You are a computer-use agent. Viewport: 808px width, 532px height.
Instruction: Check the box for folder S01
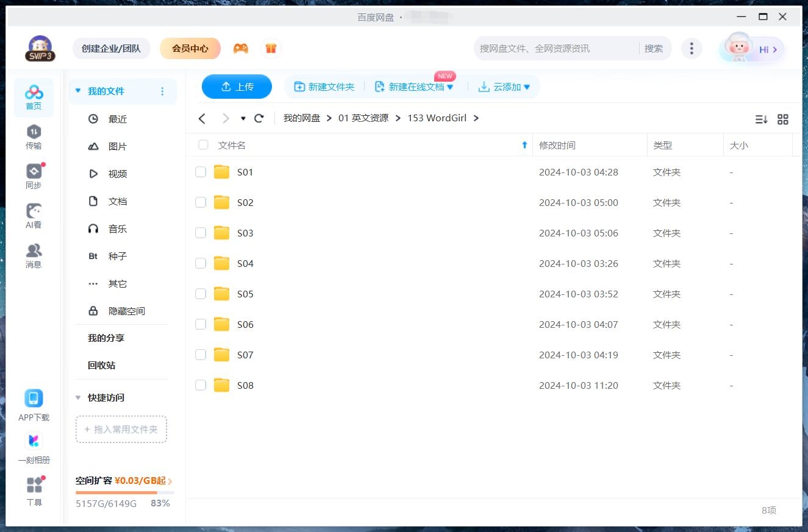pos(201,172)
